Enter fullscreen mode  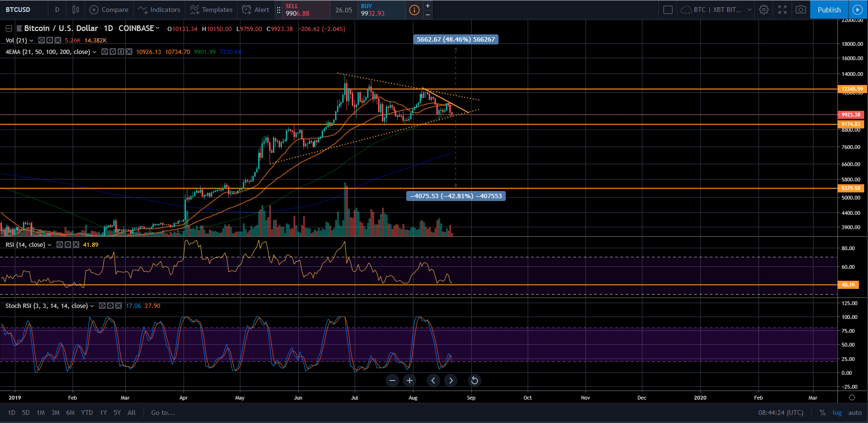[782, 10]
